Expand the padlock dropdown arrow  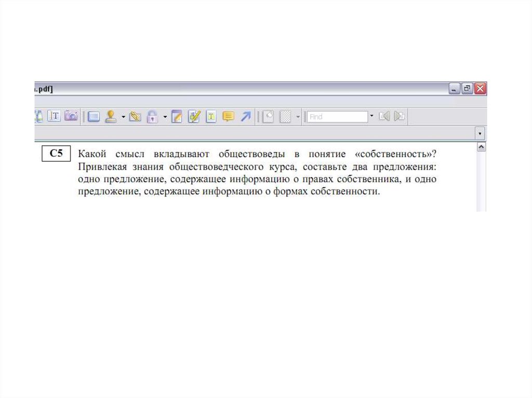click(x=165, y=117)
